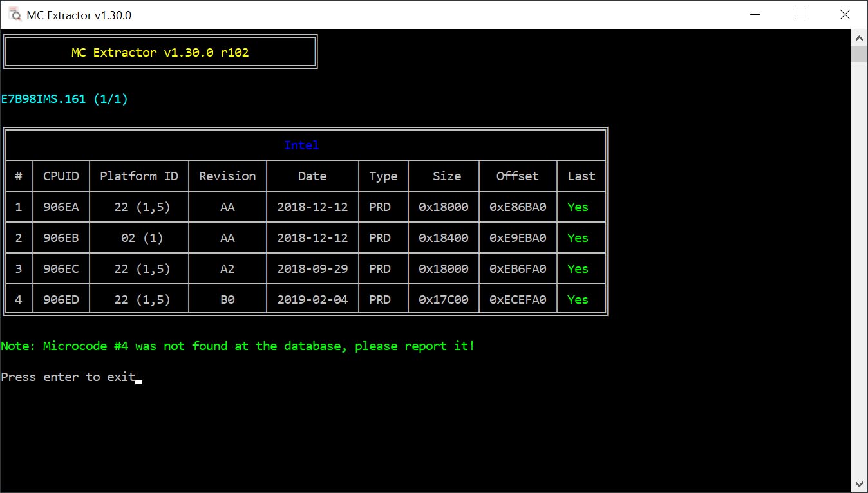Screen dimensions: 868x493
Task: Click the 'Date' column header
Action: [312, 176]
